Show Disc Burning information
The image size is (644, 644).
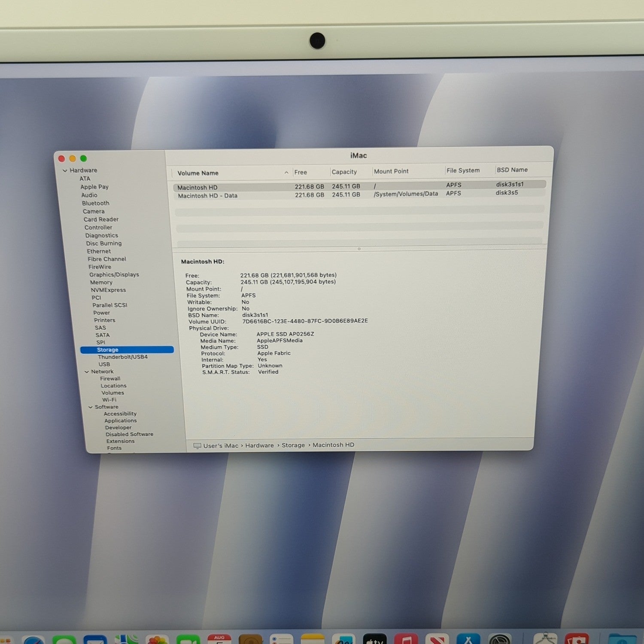coord(104,243)
